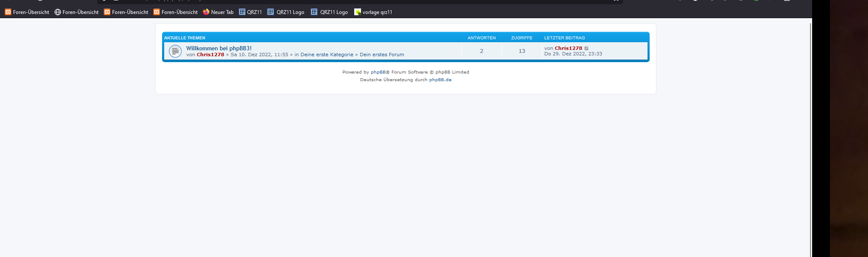Open Chris1278 profile in Letzter Beitrag column

coord(568,48)
